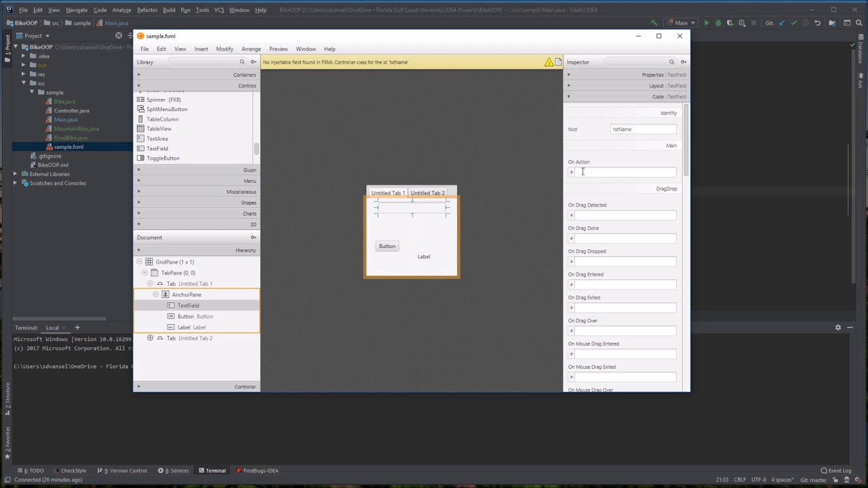
Task: Click the fx:id field containing txtName
Action: (x=643, y=129)
